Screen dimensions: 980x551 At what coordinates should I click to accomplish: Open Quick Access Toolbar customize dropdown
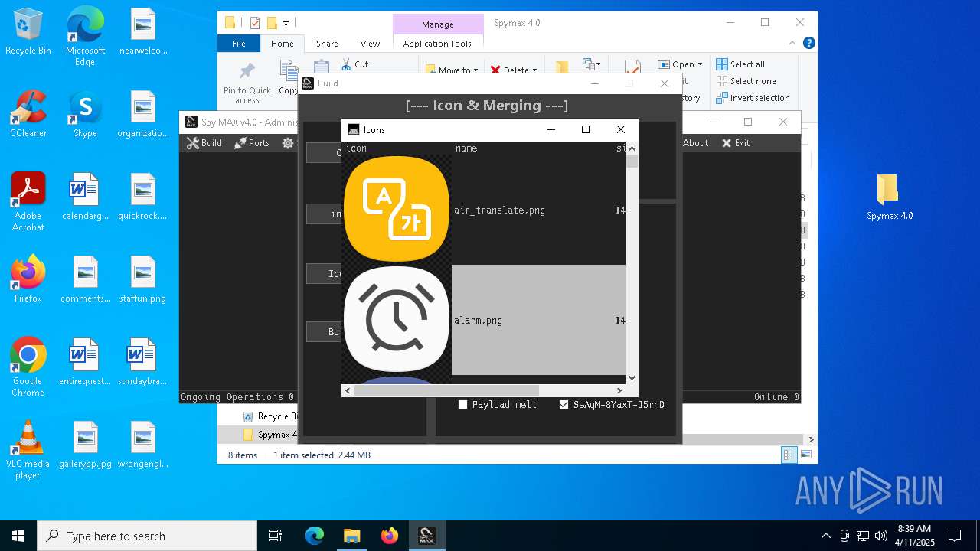(x=286, y=23)
